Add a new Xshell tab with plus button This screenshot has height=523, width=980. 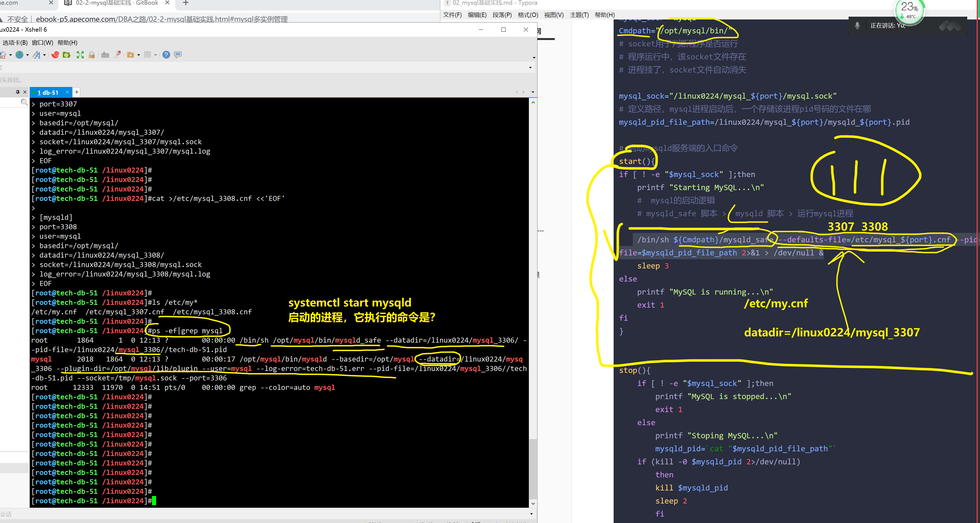point(76,92)
